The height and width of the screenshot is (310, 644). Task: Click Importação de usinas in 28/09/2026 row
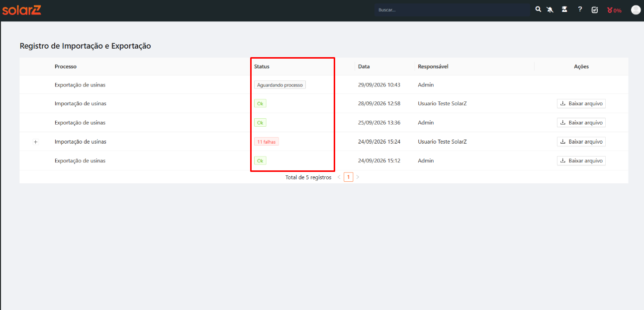pyautogui.click(x=81, y=104)
